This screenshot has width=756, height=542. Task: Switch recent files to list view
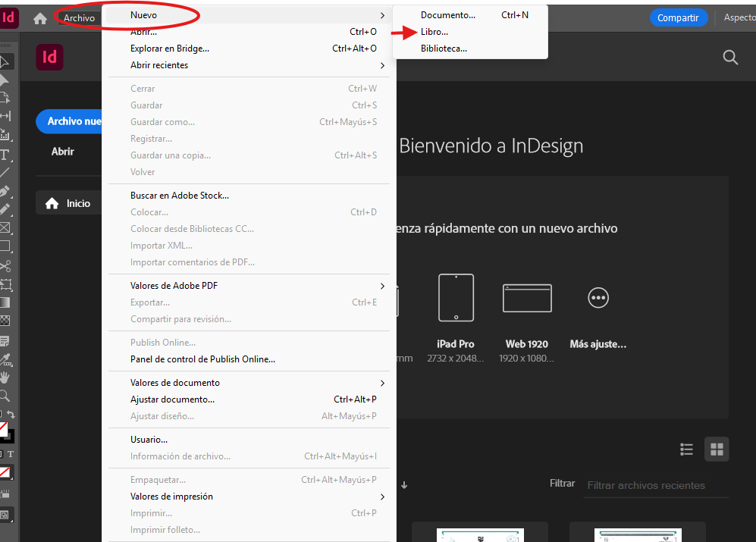(686, 449)
